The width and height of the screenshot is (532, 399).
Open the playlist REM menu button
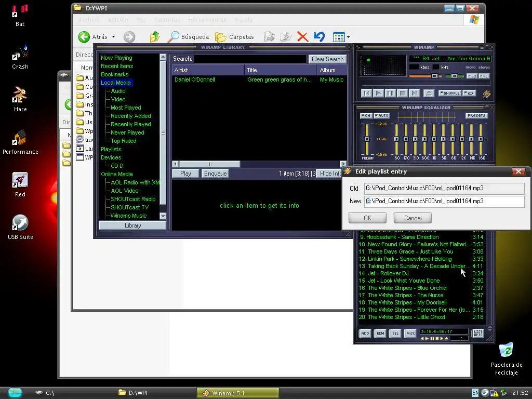tap(380, 333)
